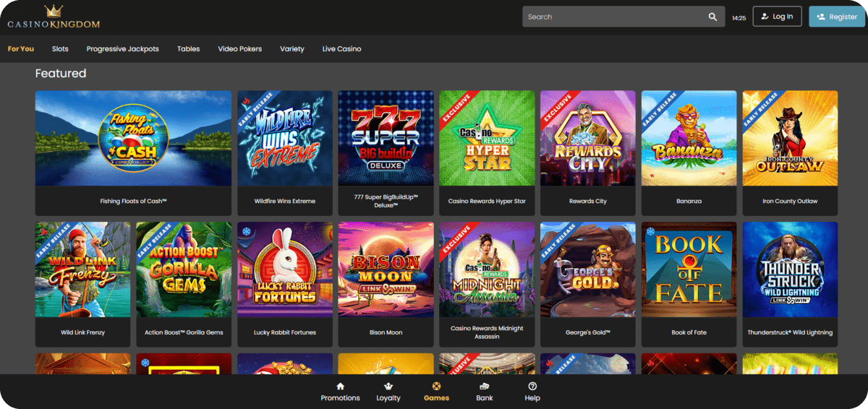Select the Games icon in bottom bar
868x409 pixels.
pos(436,387)
